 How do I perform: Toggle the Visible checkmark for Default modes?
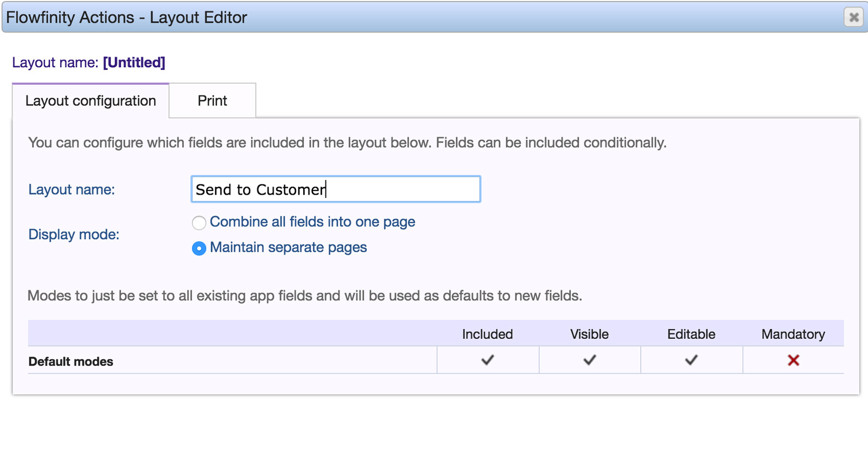(589, 360)
